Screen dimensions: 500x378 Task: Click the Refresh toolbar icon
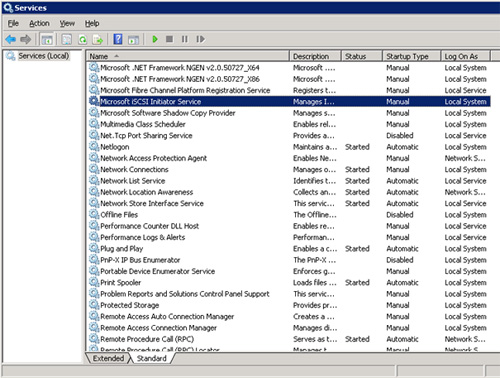tap(82, 39)
